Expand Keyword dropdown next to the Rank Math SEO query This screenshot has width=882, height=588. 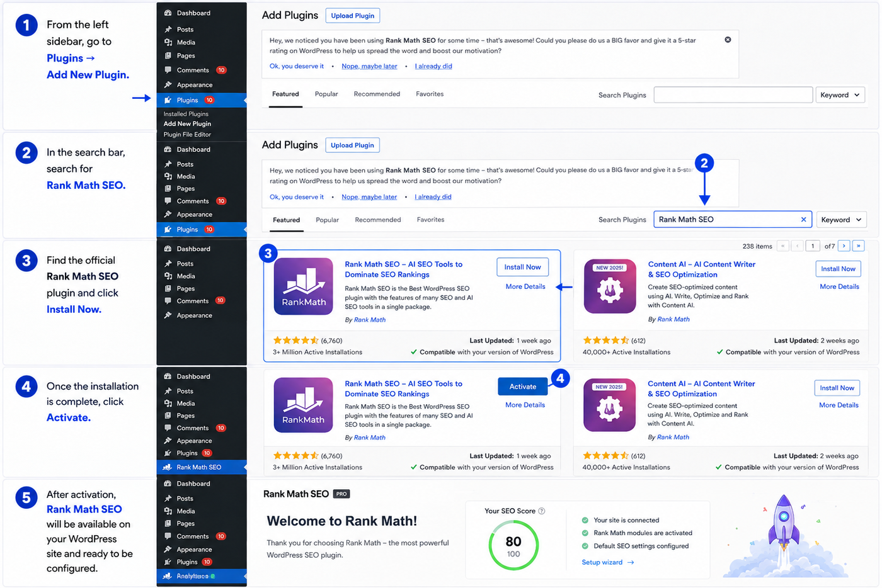point(842,220)
